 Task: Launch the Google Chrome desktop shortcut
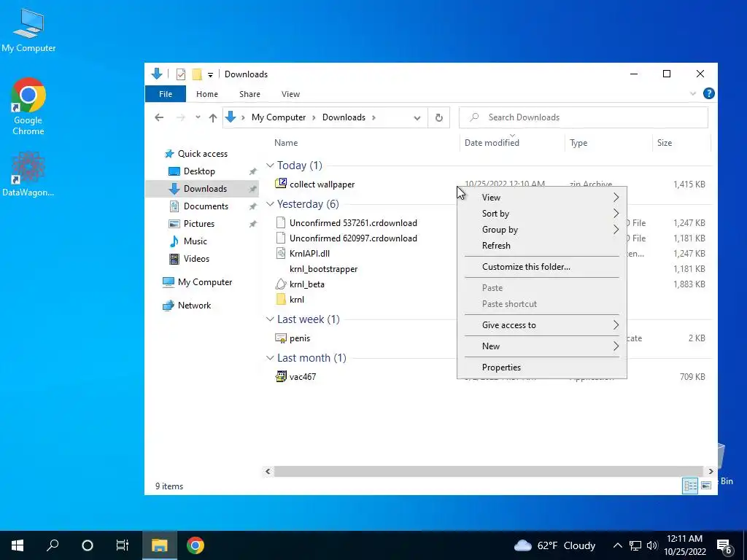point(28,106)
